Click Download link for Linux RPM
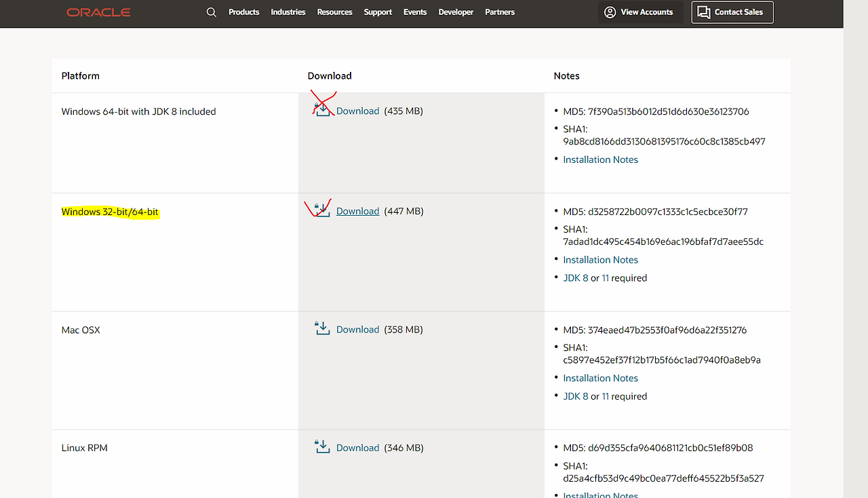This screenshot has width=868, height=498. [358, 448]
